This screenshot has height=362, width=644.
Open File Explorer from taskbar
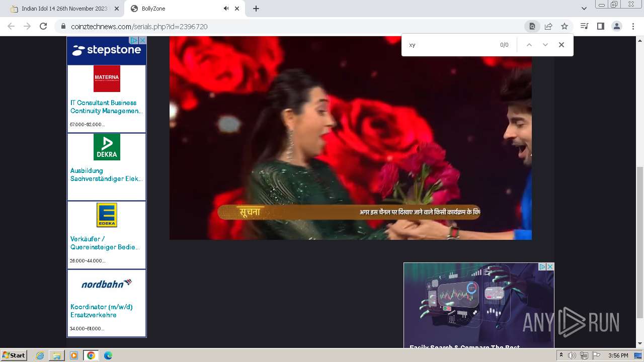pos(57,355)
